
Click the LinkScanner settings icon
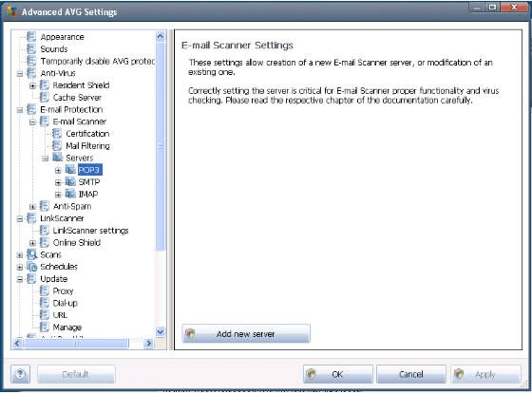click(44, 231)
